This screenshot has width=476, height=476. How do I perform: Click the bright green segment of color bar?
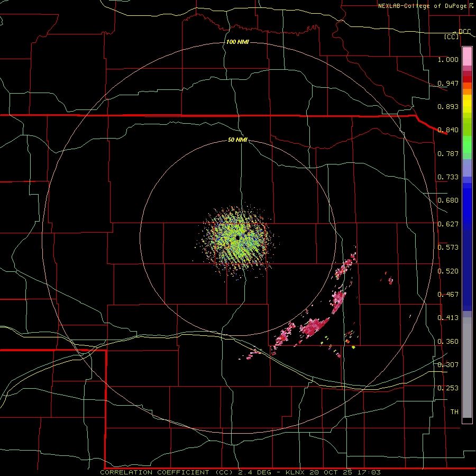point(467,144)
